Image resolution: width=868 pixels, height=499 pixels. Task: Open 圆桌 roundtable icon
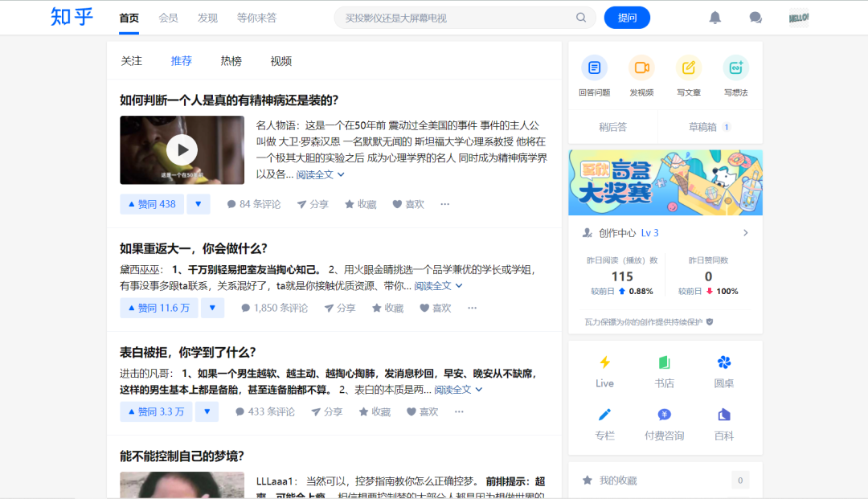pos(724,362)
